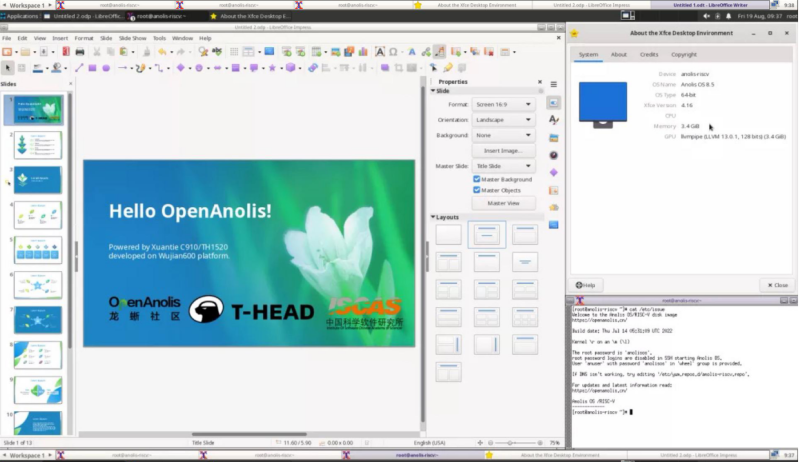
Task: Click the Master View button
Action: pos(503,203)
